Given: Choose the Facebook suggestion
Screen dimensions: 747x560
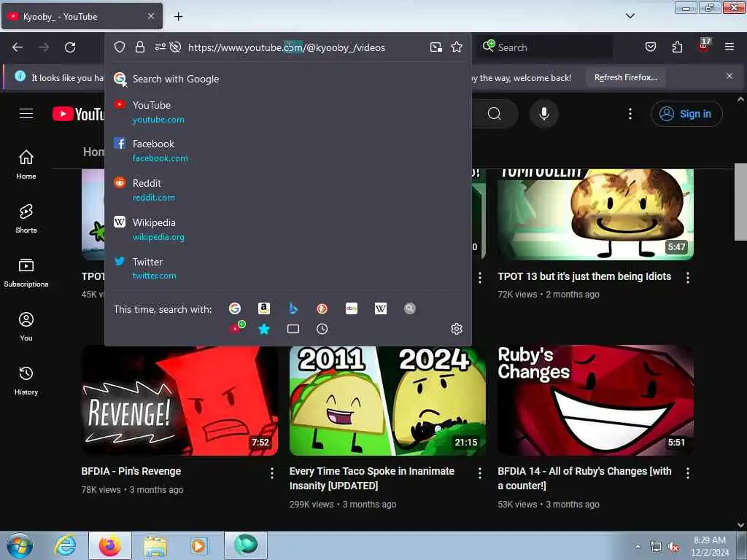Looking at the screenshot, I should [287, 151].
